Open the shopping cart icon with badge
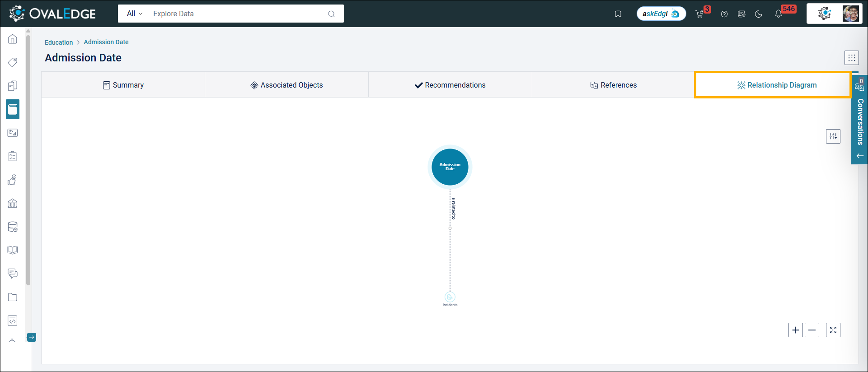Screen dimensions: 868x372 [x=700, y=14]
